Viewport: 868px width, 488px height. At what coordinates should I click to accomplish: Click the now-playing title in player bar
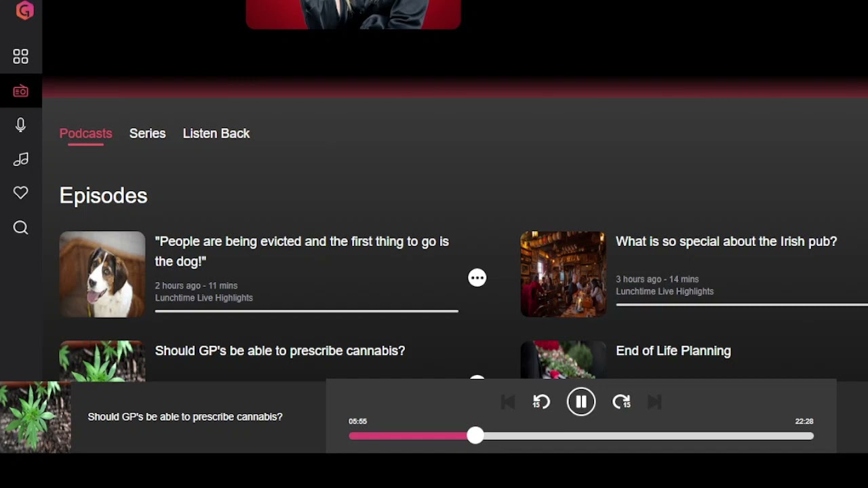coord(185,417)
